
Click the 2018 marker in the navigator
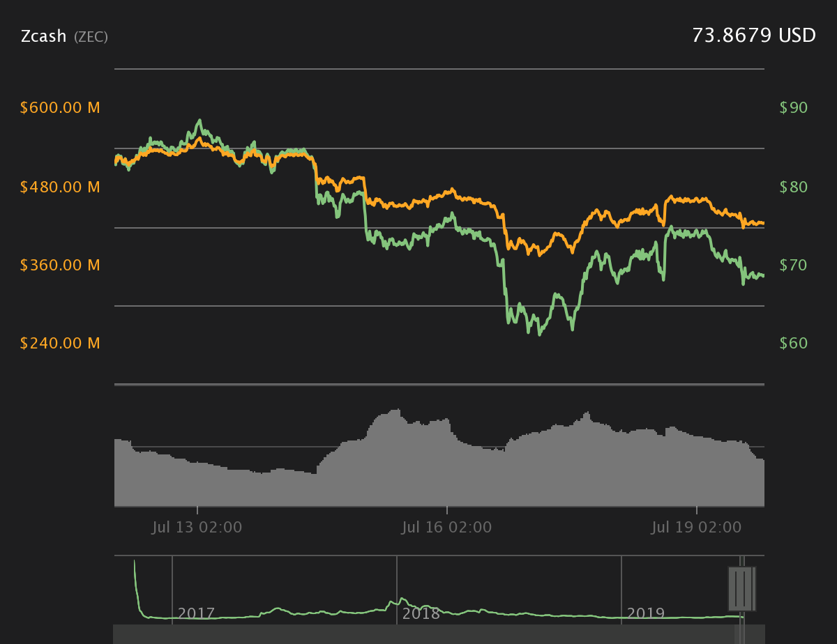421,613
